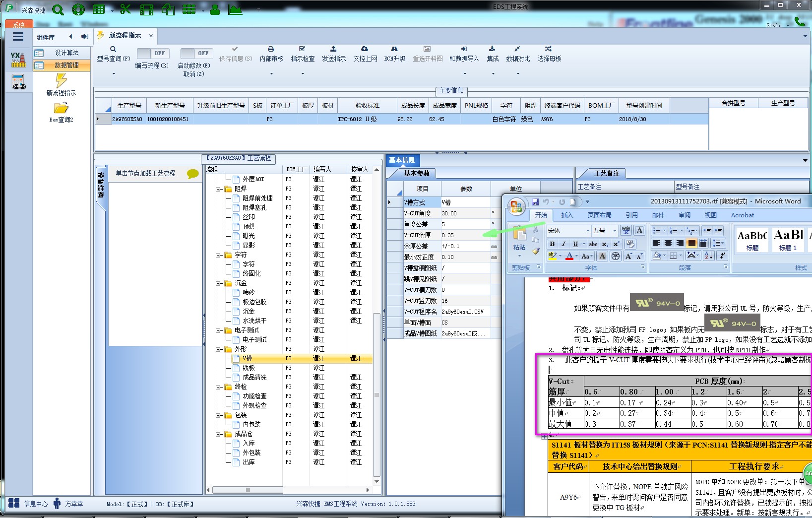
Task: Select the 工艺备注 tab
Action: click(x=607, y=173)
